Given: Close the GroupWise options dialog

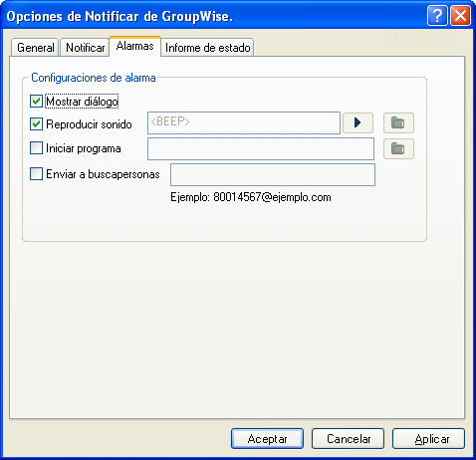Looking at the screenshot, I should pyautogui.click(x=460, y=16).
